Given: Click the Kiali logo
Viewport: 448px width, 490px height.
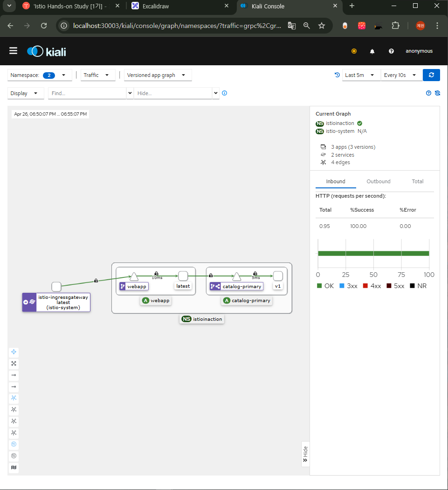Looking at the screenshot, I should click(x=47, y=51).
